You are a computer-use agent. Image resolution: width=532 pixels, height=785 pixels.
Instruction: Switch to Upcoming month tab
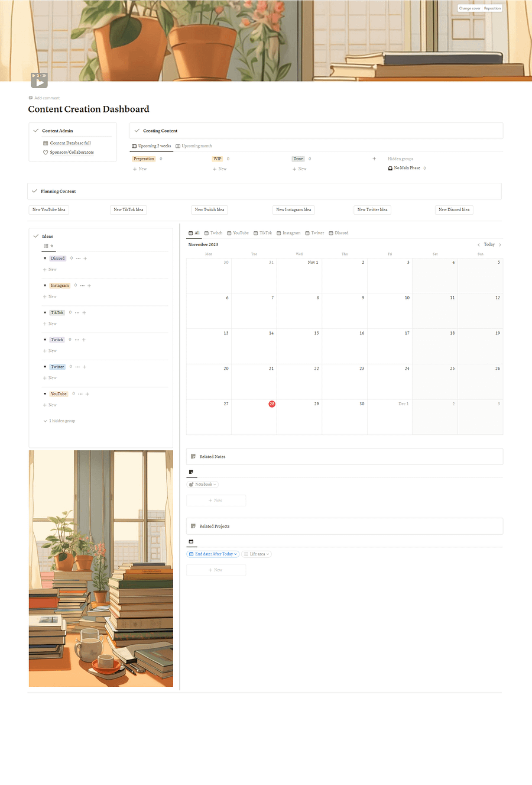coord(194,146)
